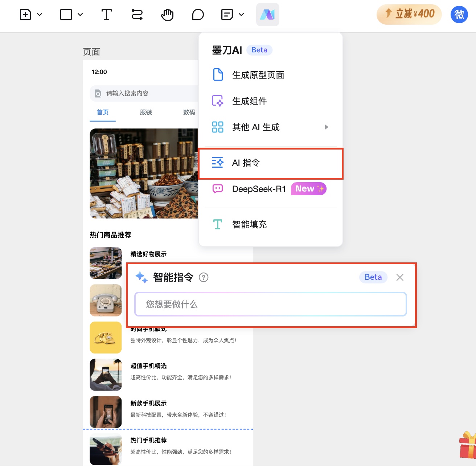Select the 热门手机推荐 thumbnail image

tap(106, 449)
